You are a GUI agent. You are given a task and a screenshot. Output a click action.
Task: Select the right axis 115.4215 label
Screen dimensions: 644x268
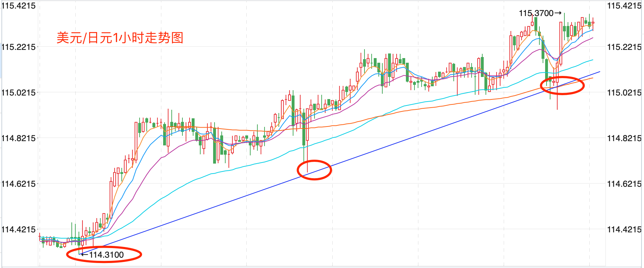tap(624, 6)
